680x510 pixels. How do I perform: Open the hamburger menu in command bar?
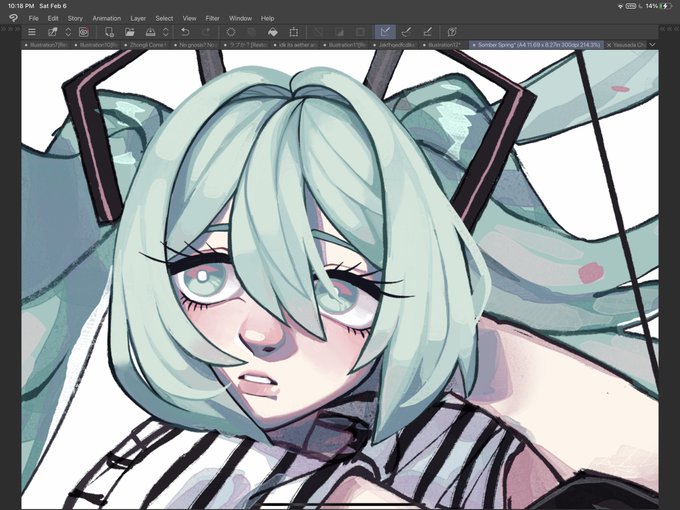[32, 32]
